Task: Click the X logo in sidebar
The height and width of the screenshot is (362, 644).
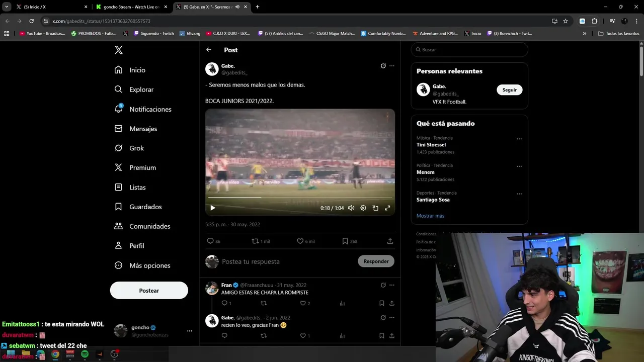Action: click(118, 50)
